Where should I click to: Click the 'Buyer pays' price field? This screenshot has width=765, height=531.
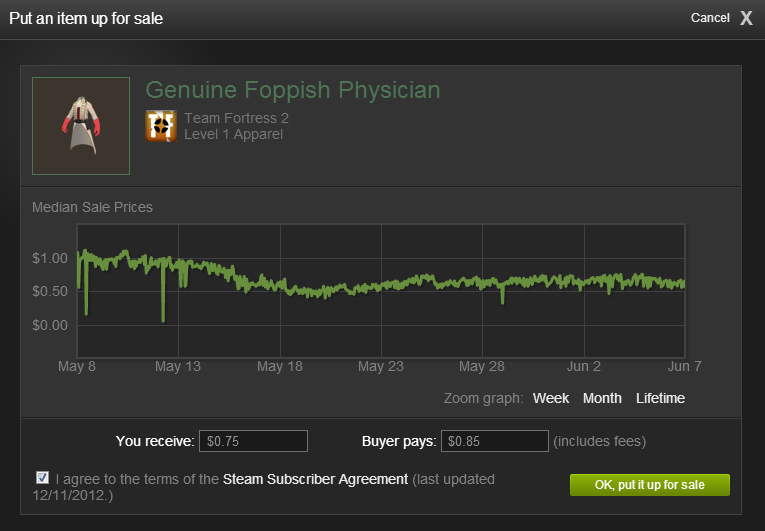coord(495,441)
